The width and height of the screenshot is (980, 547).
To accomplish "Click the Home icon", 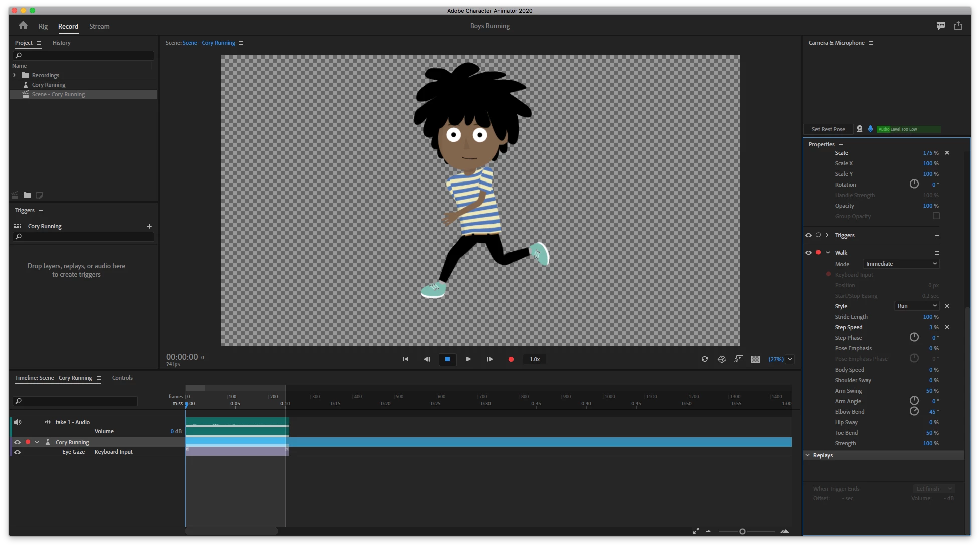I will click(x=23, y=26).
